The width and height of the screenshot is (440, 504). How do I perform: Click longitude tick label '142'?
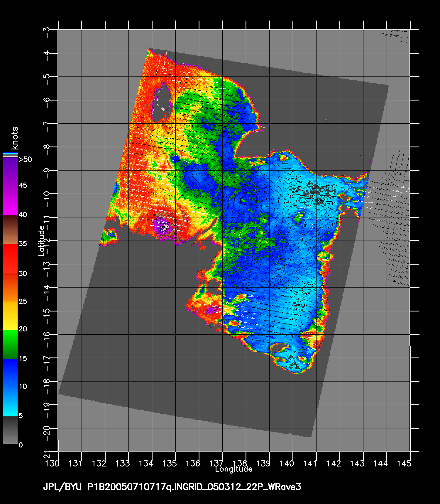[x=334, y=463]
